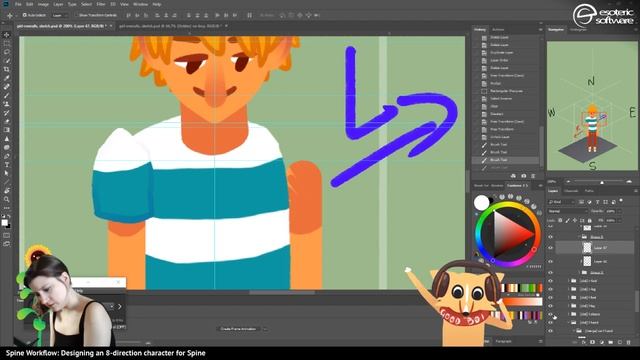
Task: Toggle Show Transform Controls checkbox
Action: click(76, 15)
